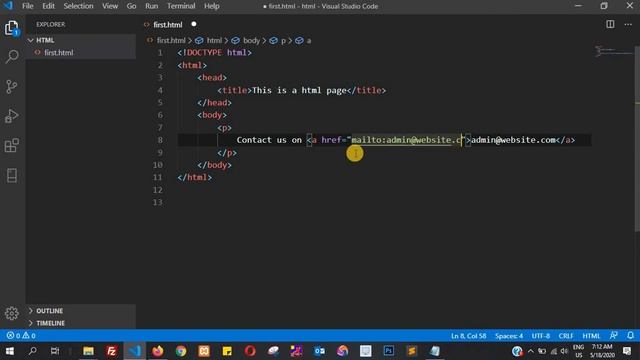Click the CRLF end-of-line selector

point(566,336)
